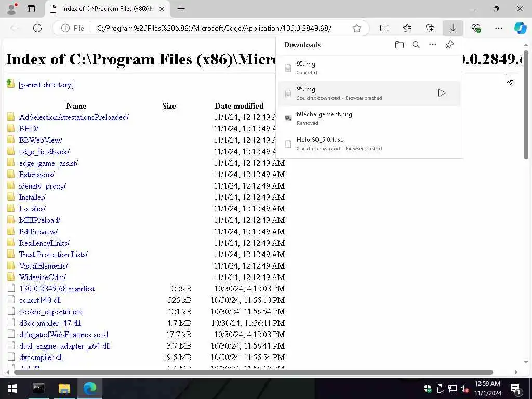The height and width of the screenshot is (399, 532).
Task: Click the muted volume tray icon
Action: pyautogui.click(x=464, y=389)
